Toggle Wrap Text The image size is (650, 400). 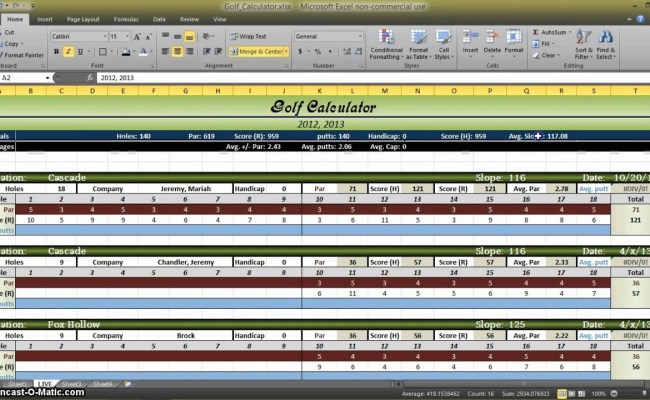[248, 36]
